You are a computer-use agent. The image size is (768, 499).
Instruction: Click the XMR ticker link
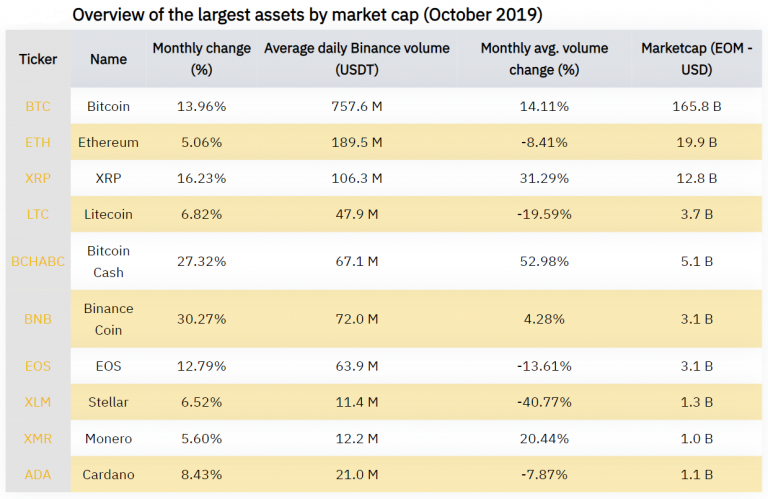[37, 438]
